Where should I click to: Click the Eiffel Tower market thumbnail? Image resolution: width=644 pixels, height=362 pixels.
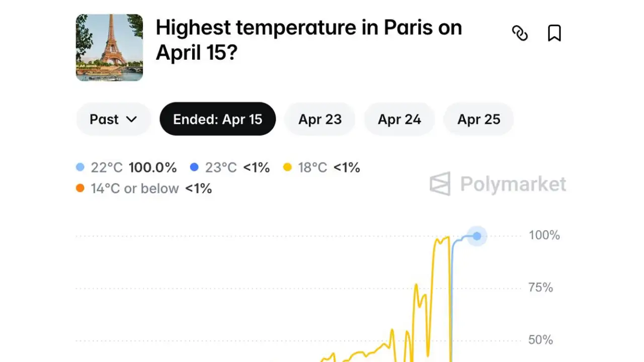tap(109, 47)
